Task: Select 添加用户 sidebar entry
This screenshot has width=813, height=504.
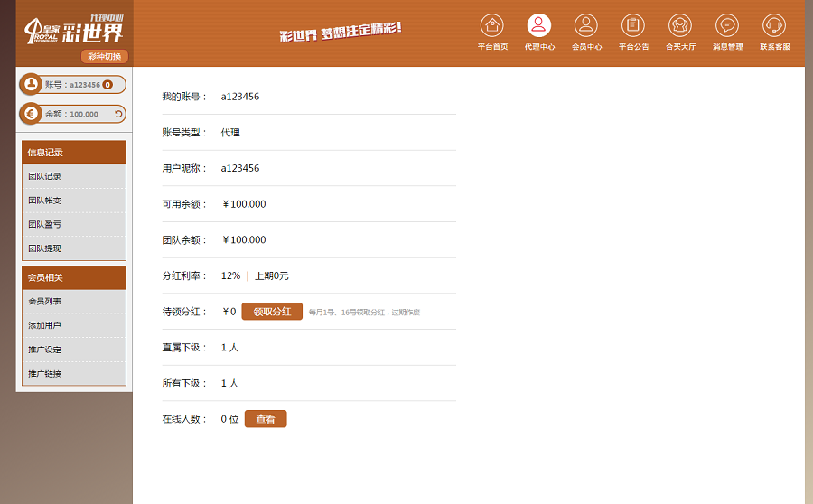Action: tap(45, 325)
